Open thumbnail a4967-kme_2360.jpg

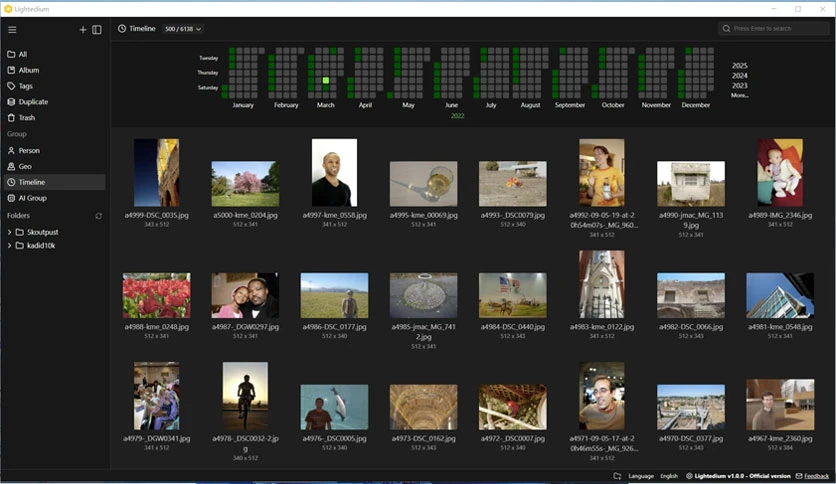tap(780, 405)
